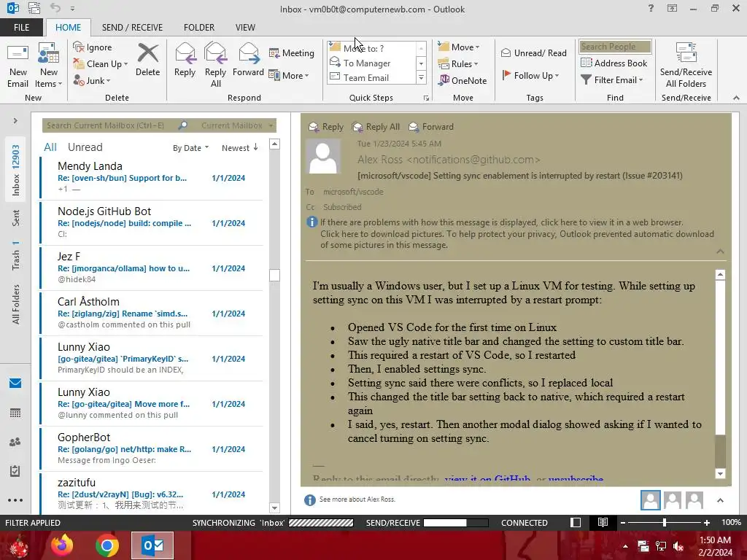Viewport: 747px width, 560px height.
Task: Toggle Unread/Read status
Action: point(533,52)
